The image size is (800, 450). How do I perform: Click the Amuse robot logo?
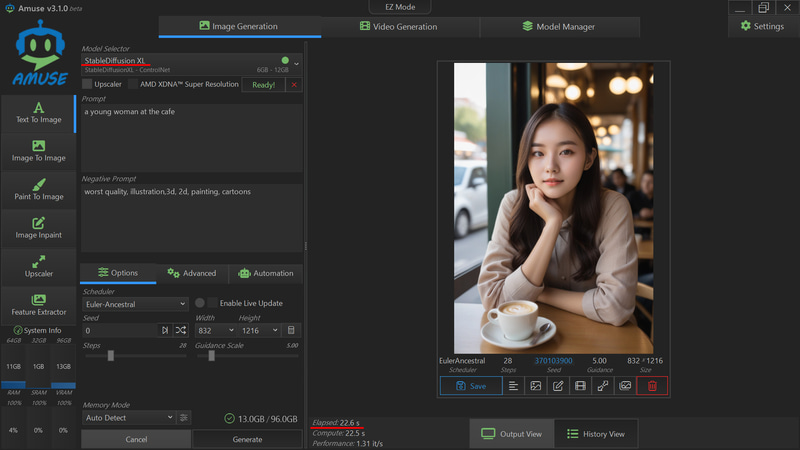pos(40,53)
